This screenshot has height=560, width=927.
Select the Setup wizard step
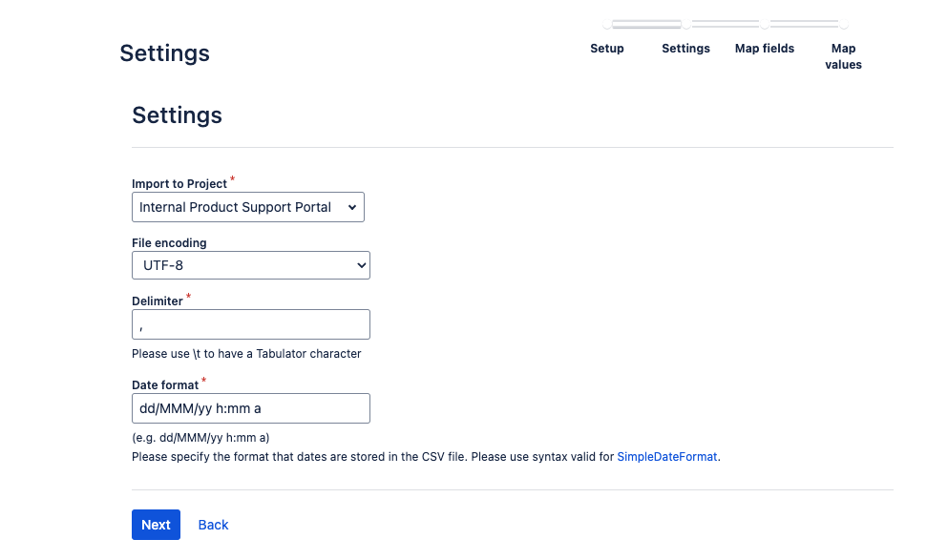point(606,48)
